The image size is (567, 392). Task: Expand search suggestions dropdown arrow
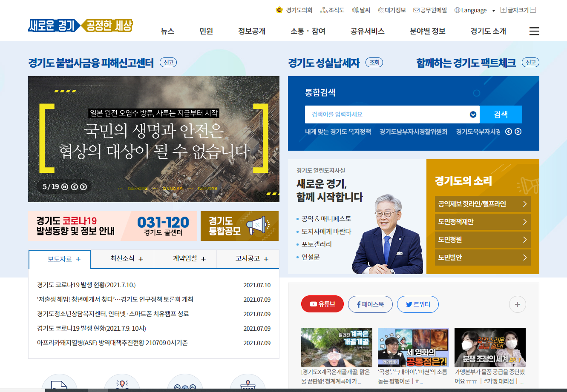[473, 114]
